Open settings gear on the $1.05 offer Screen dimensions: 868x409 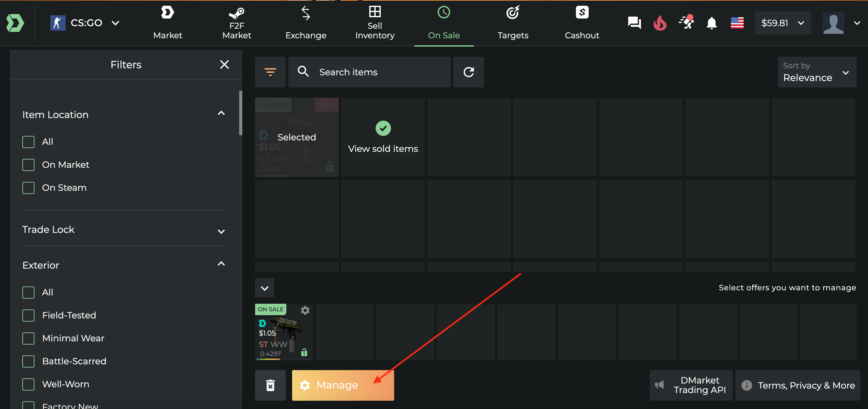pyautogui.click(x=305, y=310)
